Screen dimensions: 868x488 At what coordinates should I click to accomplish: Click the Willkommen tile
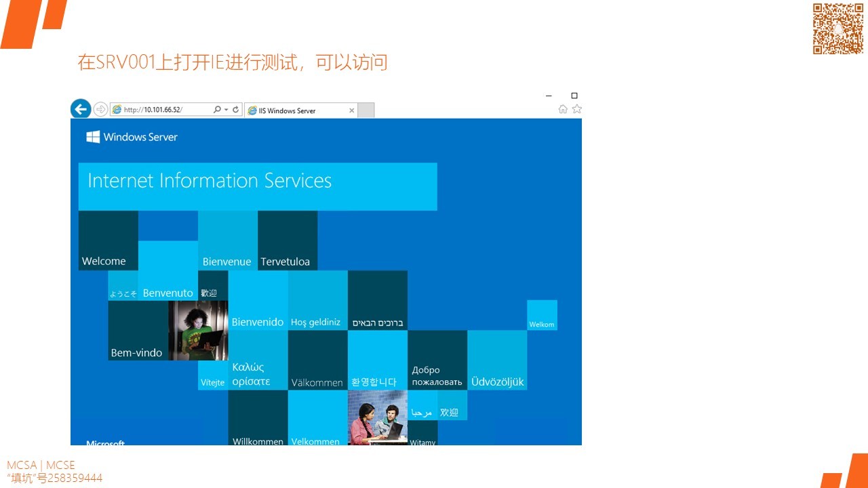click(258, 418)
